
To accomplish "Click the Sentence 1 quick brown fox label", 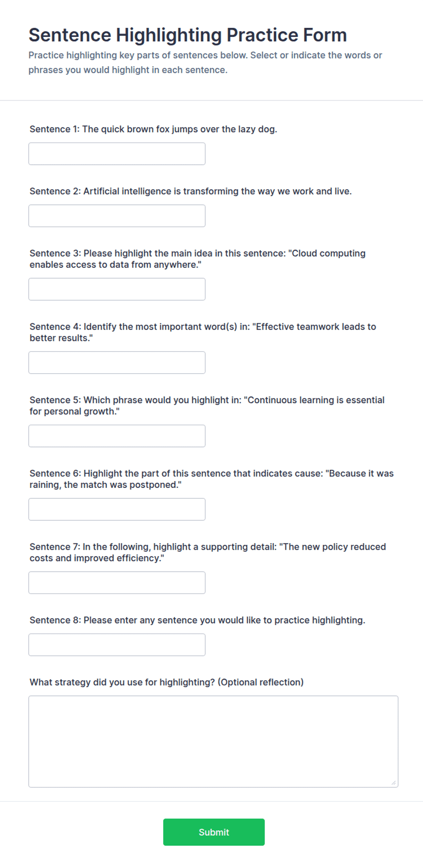I will pos(153,129).
